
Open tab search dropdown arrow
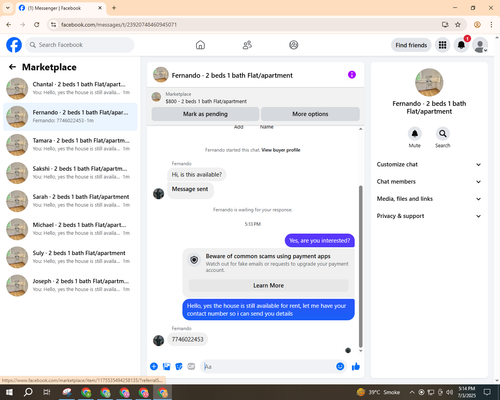8,8
